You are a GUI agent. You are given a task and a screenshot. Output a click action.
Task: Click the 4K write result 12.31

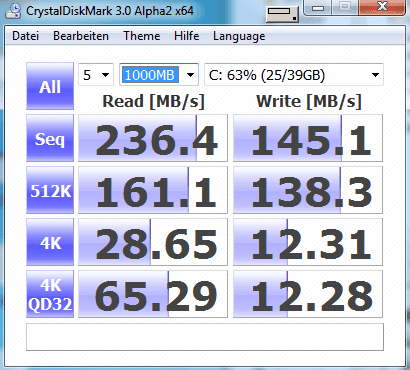click(x=308, y=242)
